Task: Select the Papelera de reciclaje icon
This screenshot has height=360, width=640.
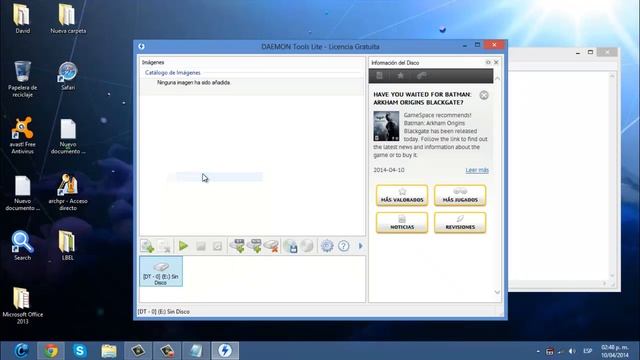Action: coord(22,79)
